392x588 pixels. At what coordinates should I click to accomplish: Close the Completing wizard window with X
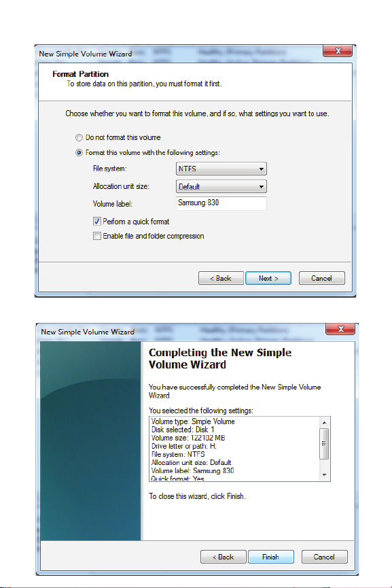[340, 329]
